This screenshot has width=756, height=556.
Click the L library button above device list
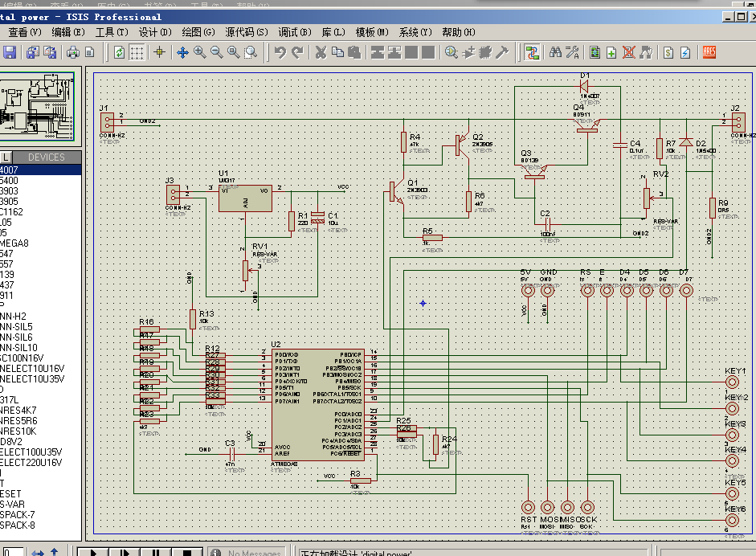coord(6,157)
